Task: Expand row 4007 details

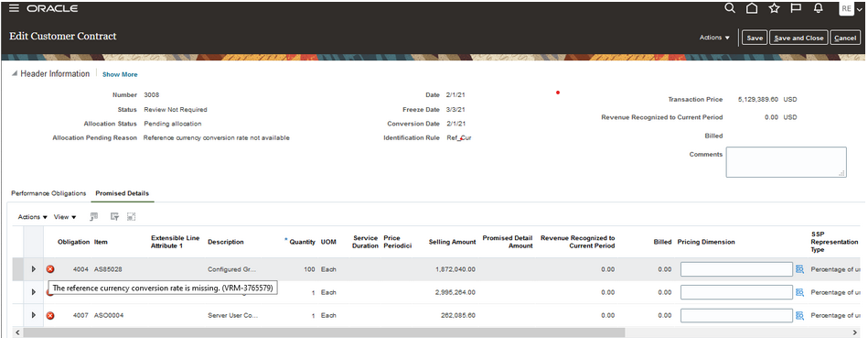Action: [34, 315]
